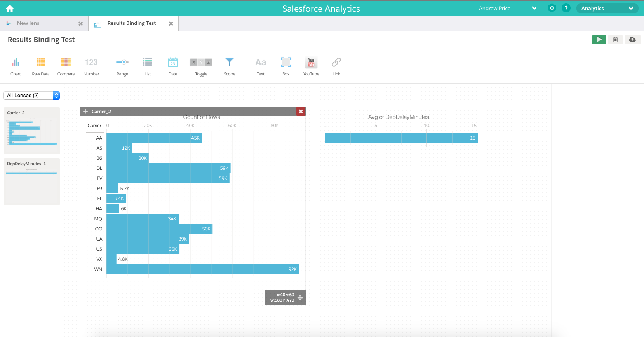
Task: Click the B6 bar showing 20K
Action: [127, 158]
